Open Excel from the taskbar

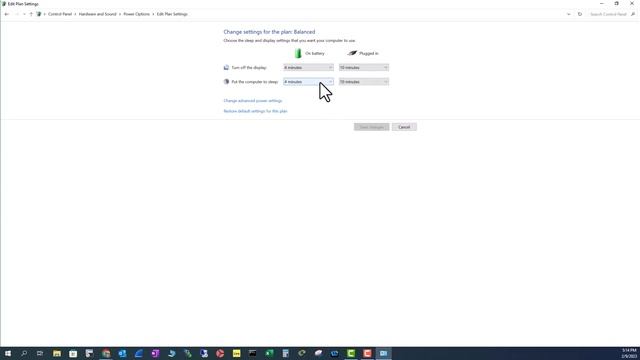pos(269,353)
